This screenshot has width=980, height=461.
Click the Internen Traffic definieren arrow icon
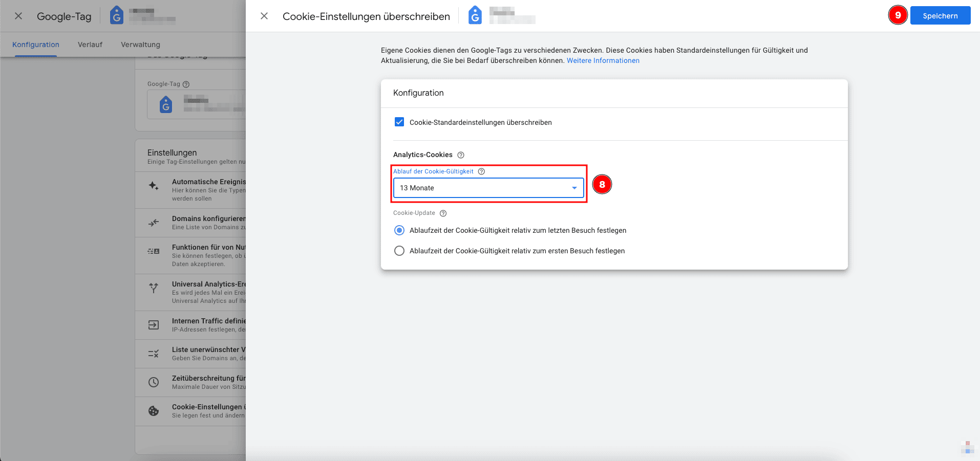(x=154, y=325)
